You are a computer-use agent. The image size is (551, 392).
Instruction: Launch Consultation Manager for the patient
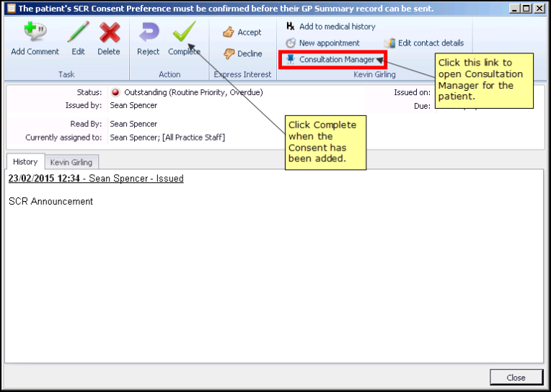coord(336,60)
